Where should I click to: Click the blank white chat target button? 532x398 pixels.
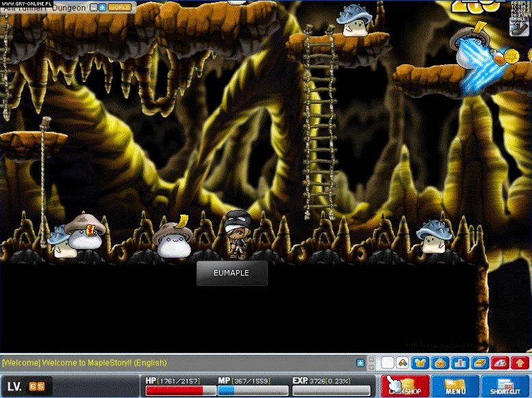pyautogui.click(x=388, y=362)
